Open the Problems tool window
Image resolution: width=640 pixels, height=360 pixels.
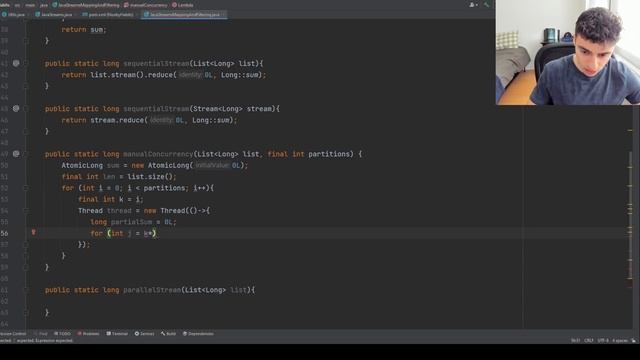pyautogui.click(x=88, y=333)
